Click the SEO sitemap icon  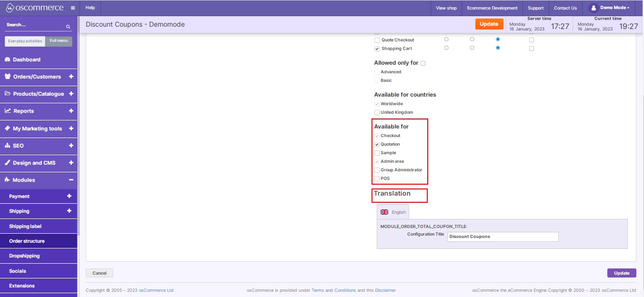[8, 146]
